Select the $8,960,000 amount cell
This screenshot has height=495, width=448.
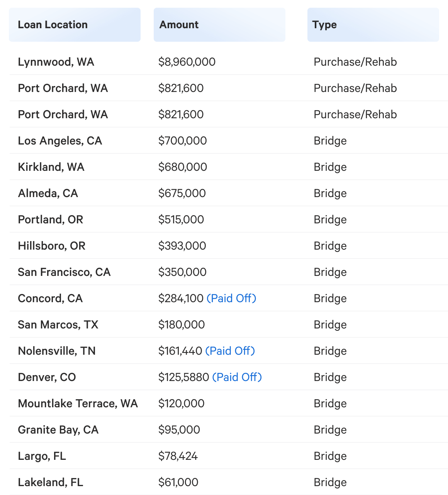tap(187, 62)
